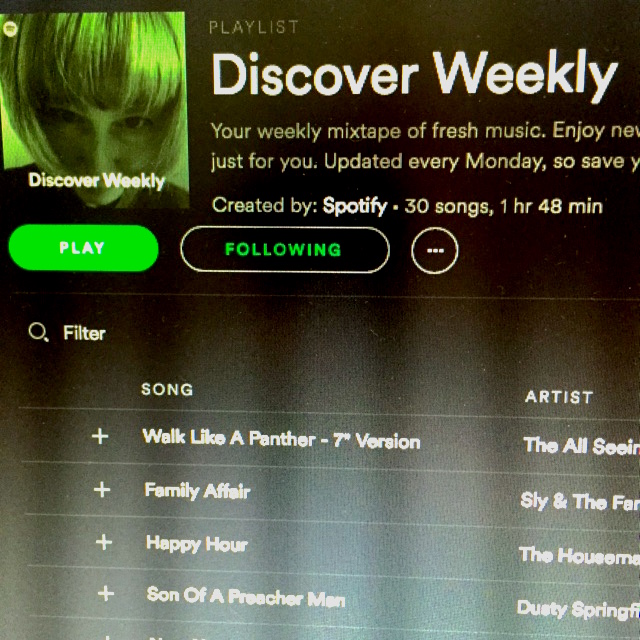Select the Family Affair song title

click(x=197, y=491)
